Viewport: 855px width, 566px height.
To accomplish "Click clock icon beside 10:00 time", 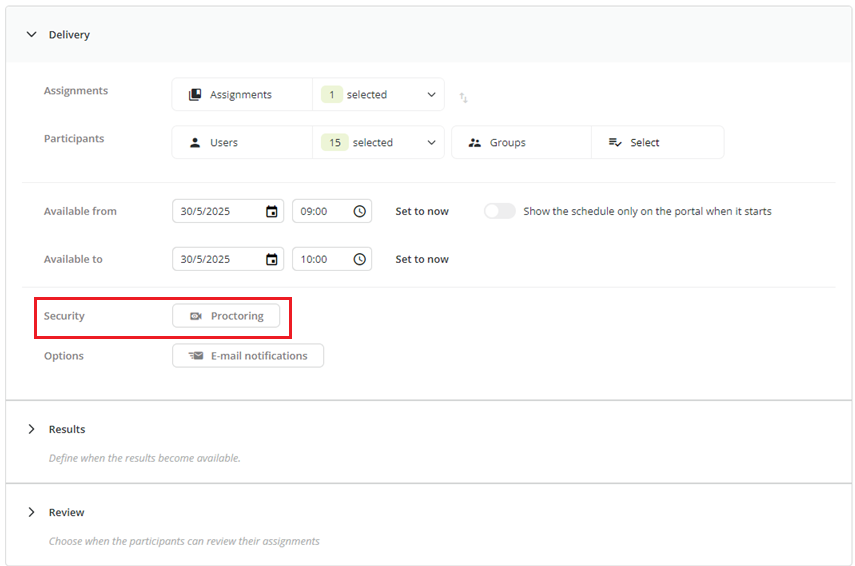I will (359, 260).
